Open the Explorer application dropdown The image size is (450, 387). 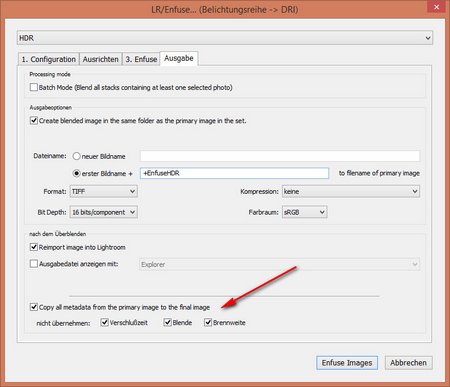[x=279, y=264]
